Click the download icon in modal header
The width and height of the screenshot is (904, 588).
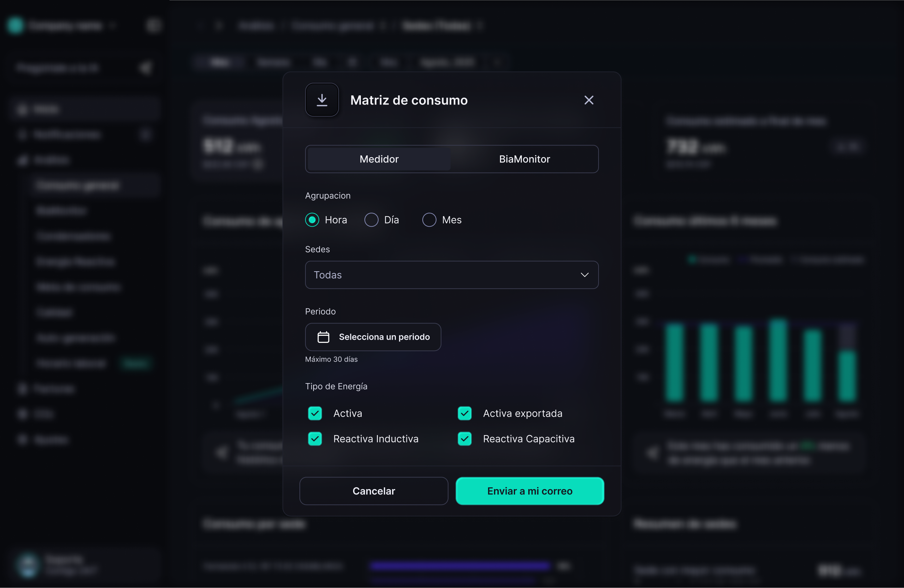(322, 100)
